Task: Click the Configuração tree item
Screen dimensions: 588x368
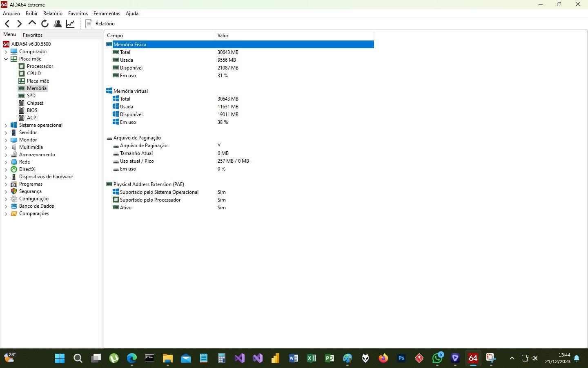Action: (34, 199)
